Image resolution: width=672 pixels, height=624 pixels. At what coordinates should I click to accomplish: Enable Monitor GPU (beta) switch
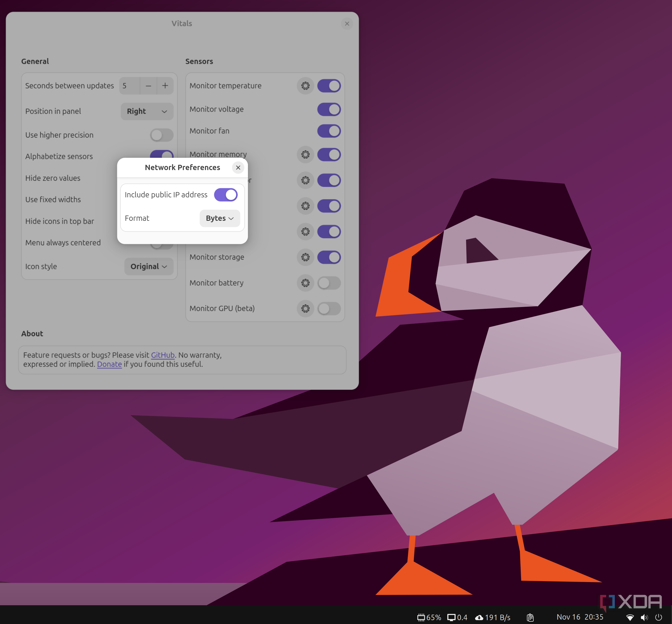329,308
